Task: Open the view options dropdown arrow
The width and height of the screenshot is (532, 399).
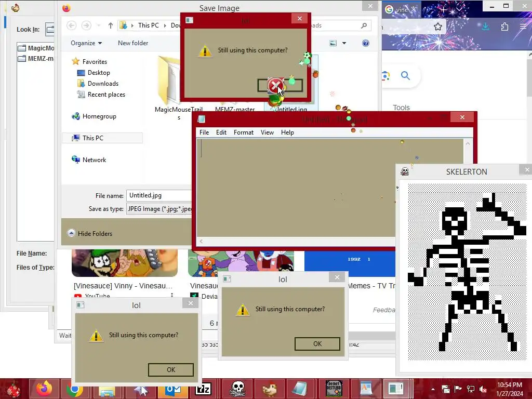Action: pyautogui.click(x=344, y=43)
